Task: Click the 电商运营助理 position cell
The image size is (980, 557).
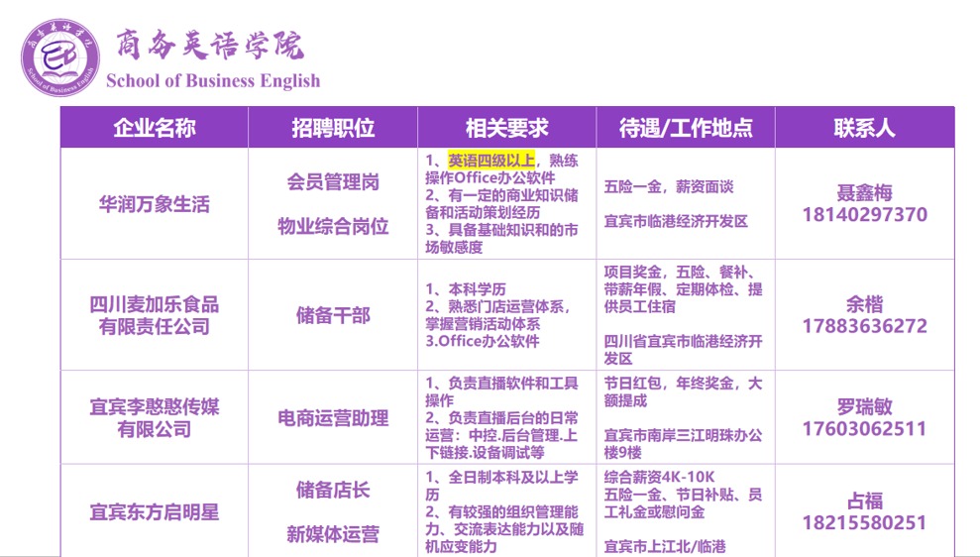Action: coord(333,417)
